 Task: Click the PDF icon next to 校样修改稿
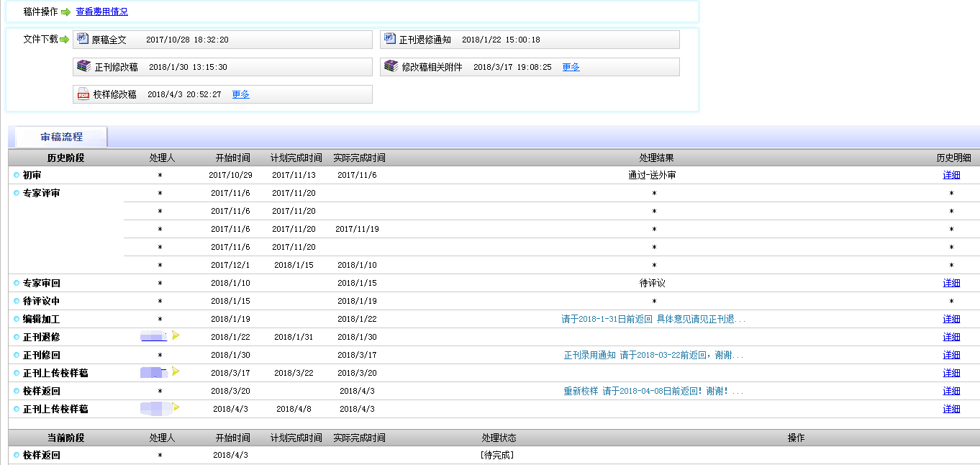83,94
